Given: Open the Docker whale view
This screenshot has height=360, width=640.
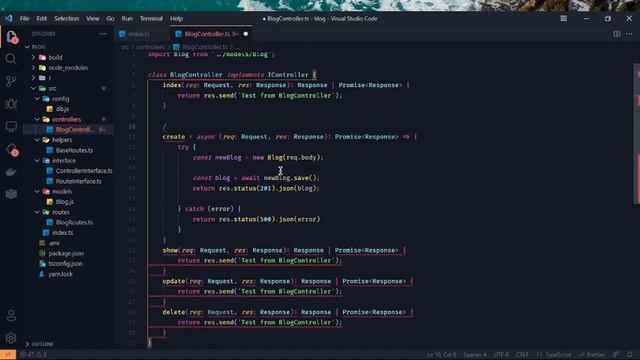Looking at the screenshot, I should pos(11,172).
